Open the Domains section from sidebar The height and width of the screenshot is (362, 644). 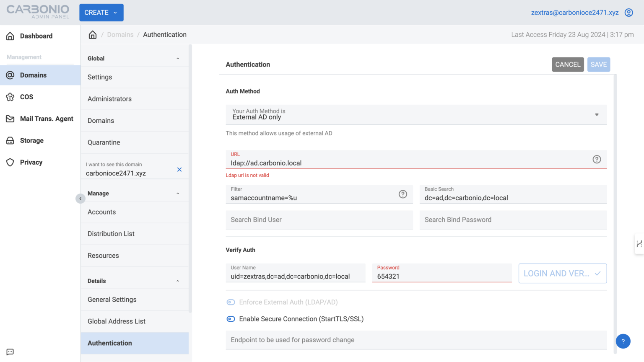[x=33, y=75]
